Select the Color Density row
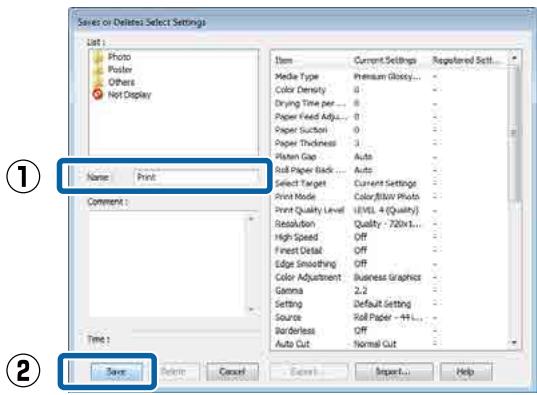This screenshot has height=395, width=537. (x=390, y=90)
